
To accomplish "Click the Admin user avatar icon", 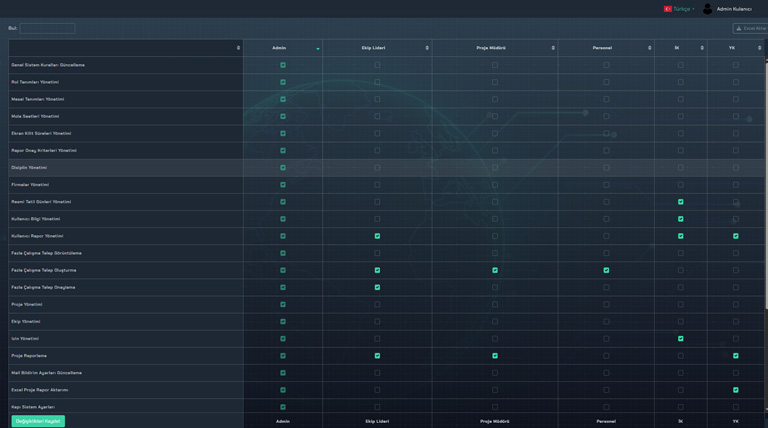I will tap(708, 8).
